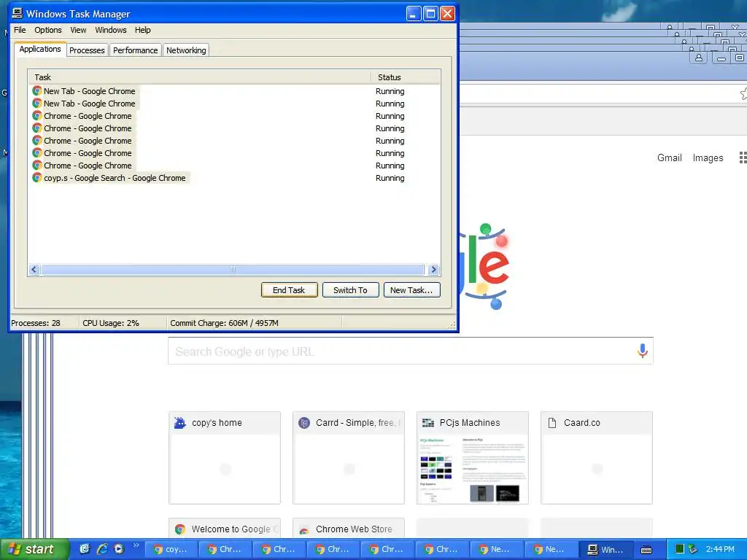The image size is (747, 560).
Task: Click the task list left scroll arrow
Action: pos(34,270)
